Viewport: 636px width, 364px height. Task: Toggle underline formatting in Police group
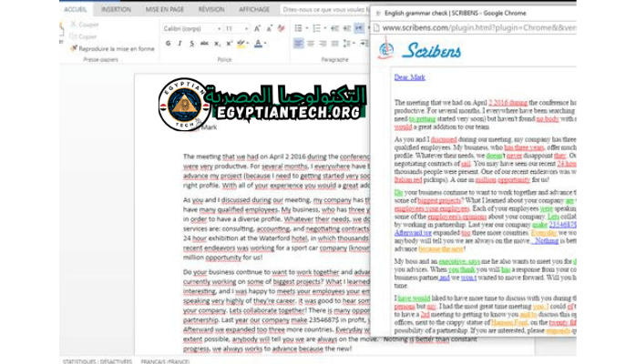pyautogui.click(x=191, y=43)
